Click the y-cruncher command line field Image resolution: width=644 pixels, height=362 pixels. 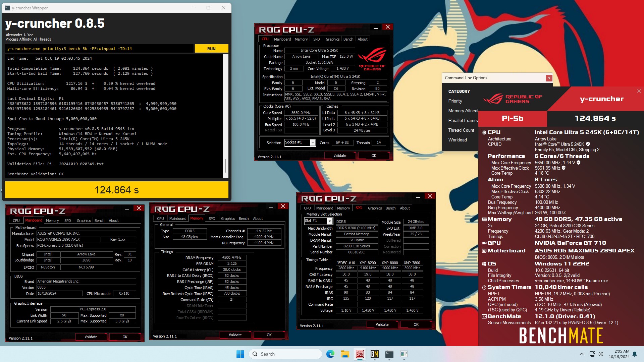99,49
